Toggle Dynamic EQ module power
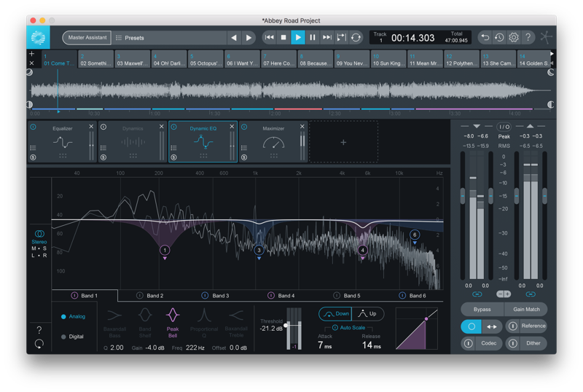583x392 pixels. tap(173, 128)
